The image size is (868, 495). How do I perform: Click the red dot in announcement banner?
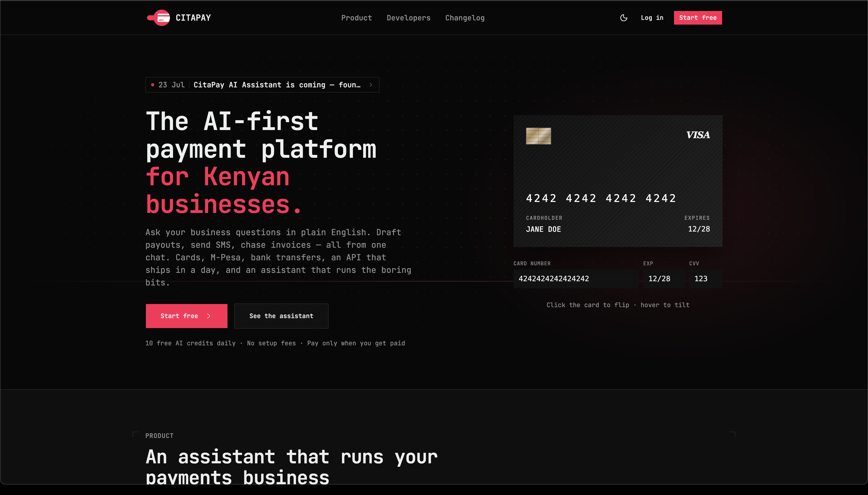(152, 85)
